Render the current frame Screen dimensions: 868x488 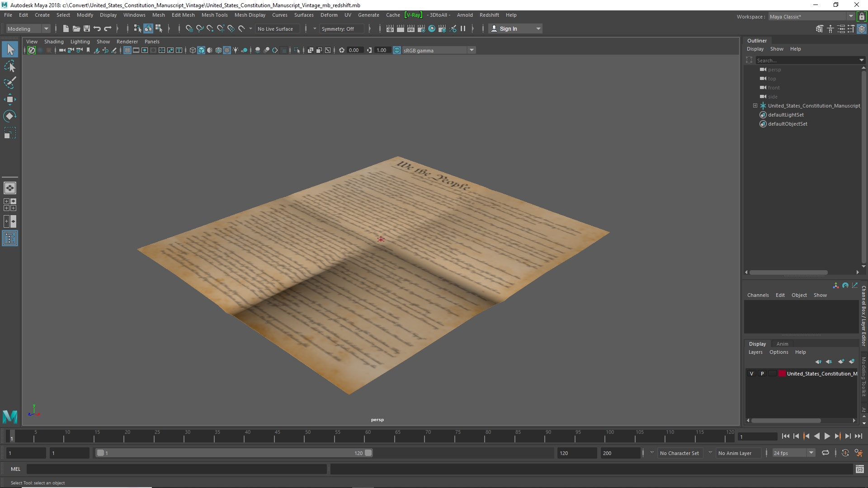tap(401, 28)
